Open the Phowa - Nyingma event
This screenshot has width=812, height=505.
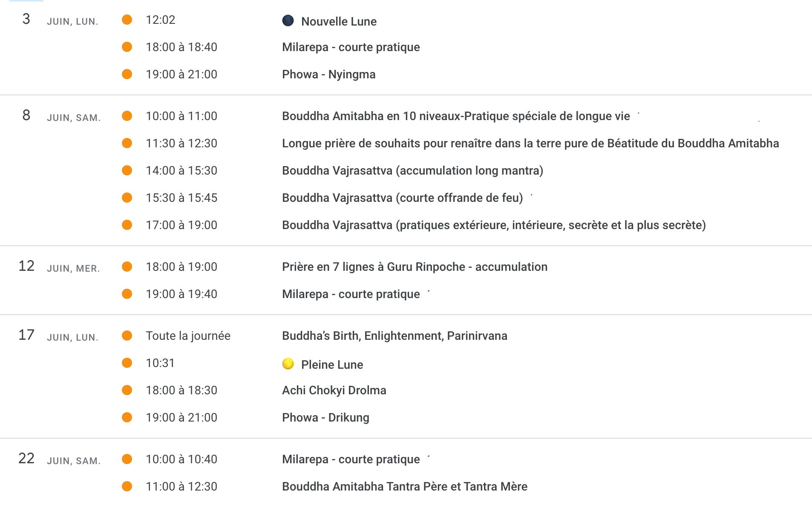pos(328,74)
